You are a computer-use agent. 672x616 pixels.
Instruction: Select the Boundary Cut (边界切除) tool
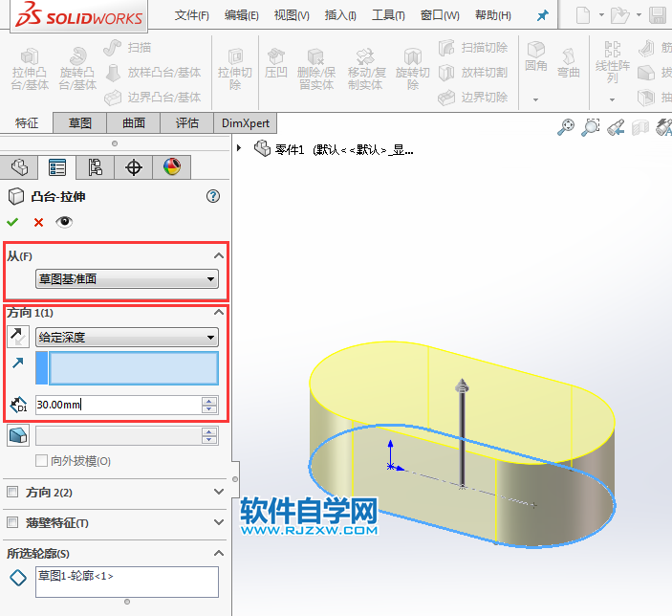pyautogui.click(x=473, y=98)
